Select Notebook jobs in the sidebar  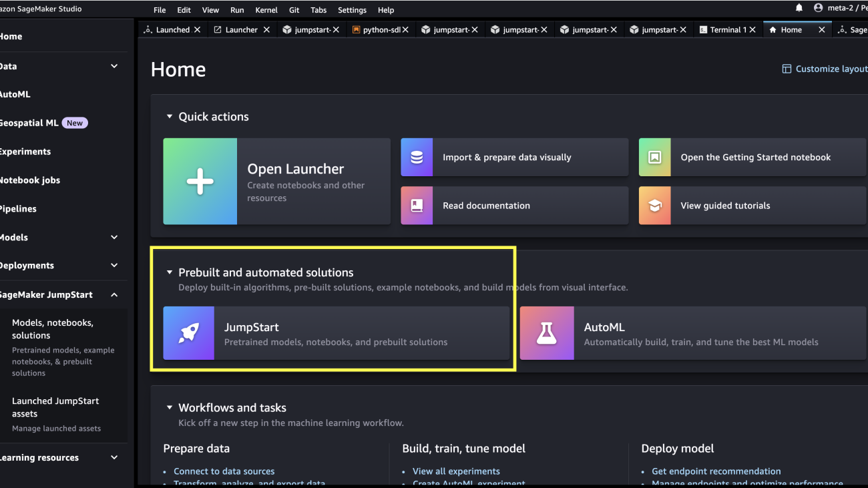coord(30,180)
